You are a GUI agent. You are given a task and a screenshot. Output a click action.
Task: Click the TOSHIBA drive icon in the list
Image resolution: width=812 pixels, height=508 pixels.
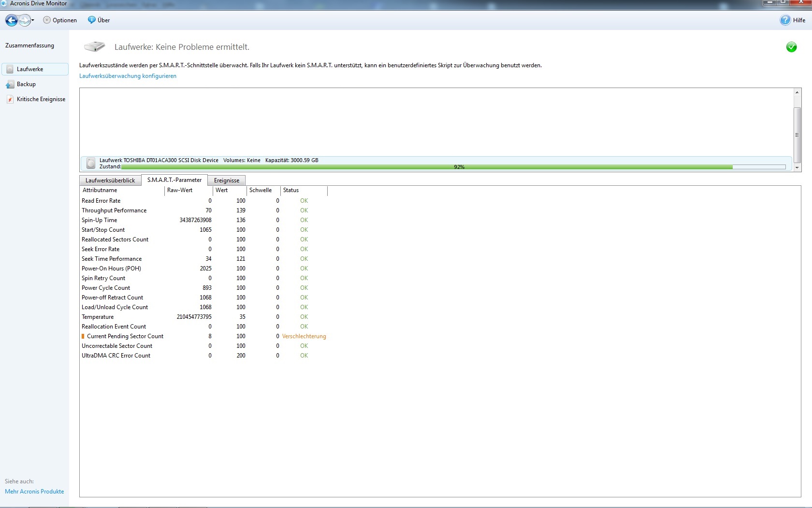coord(91,163)
